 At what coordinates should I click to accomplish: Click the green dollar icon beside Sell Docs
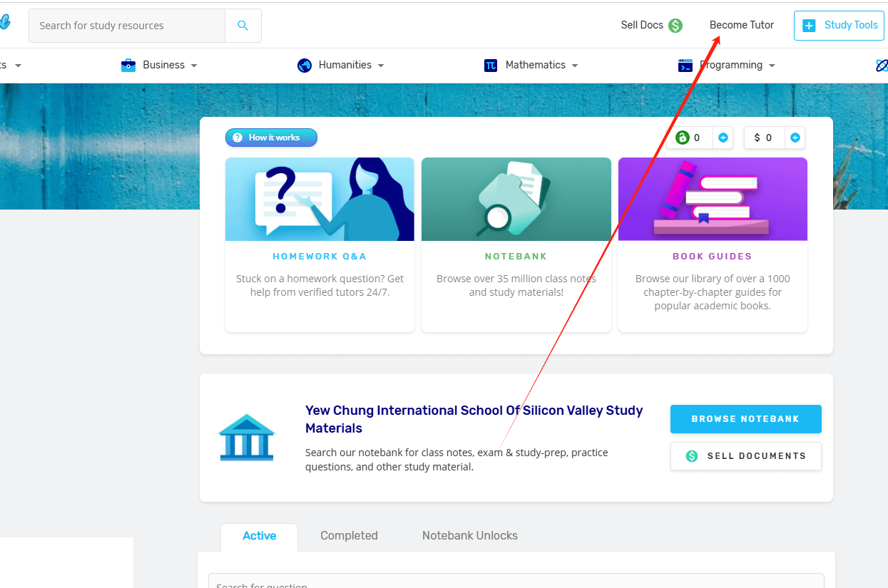pos(675,26)
